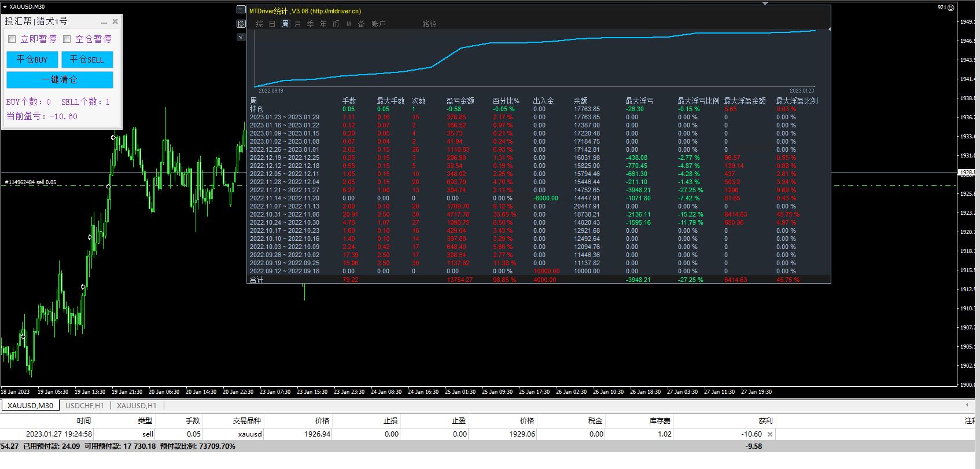This screenshot has height=469, width=980.
Task: Click the 平仓SELL button
Action: pyautogui.click(x=87, y=60)
